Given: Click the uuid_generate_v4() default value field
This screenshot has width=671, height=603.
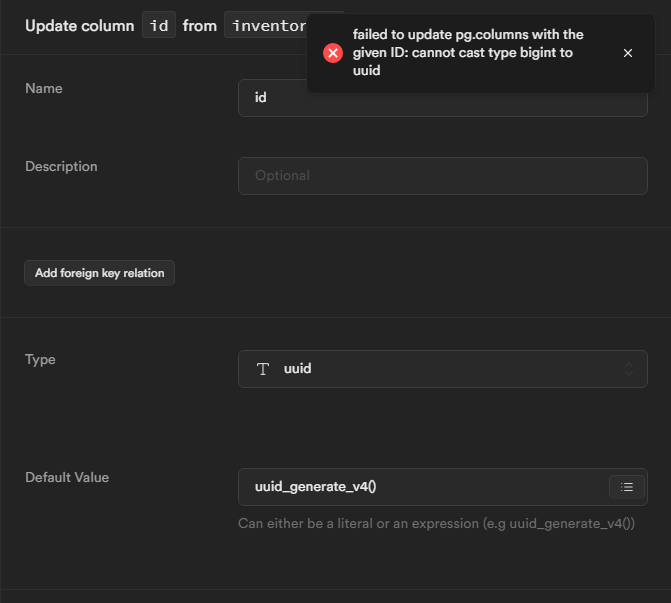Looking at the screenshot, I should [x=420, y=487].
